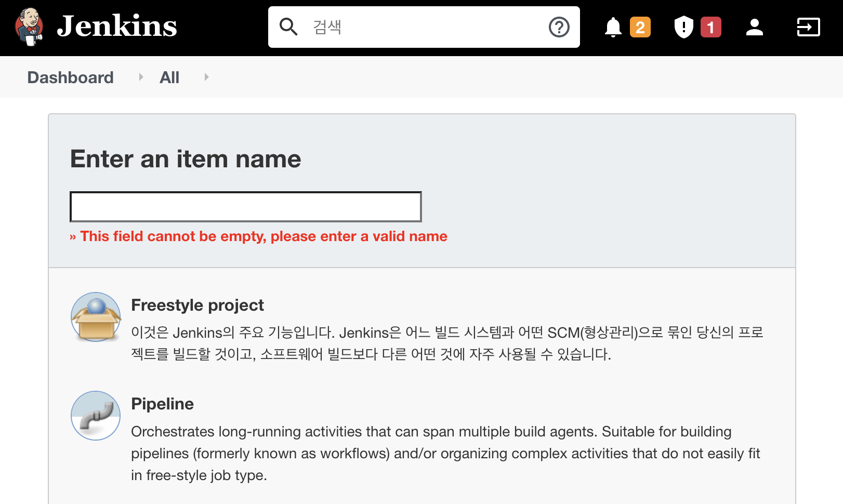Click the item name text field
Screen dimensions: 843x504
(245, 207)
